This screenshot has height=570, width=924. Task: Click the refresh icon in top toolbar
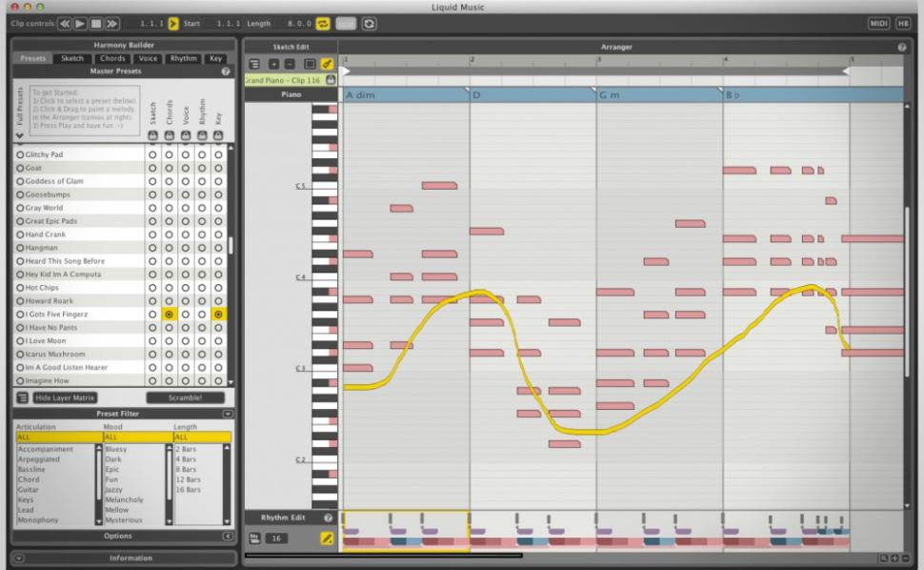[369, 22]
